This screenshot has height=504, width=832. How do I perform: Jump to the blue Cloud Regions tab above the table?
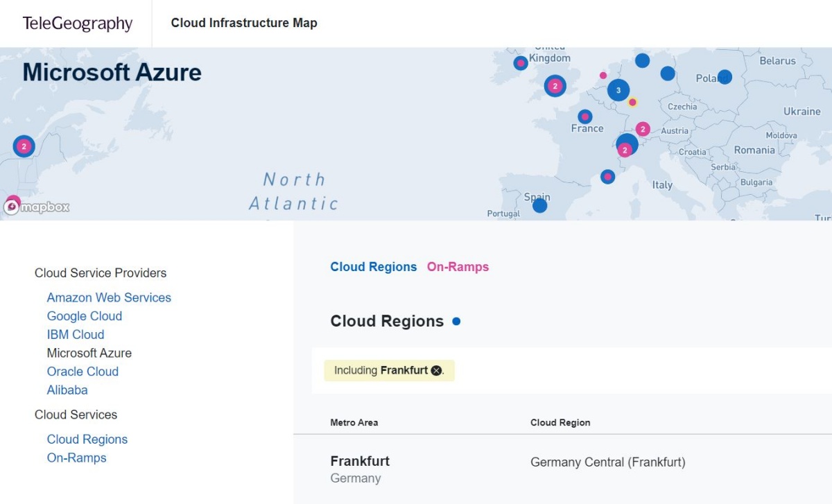[374, 267]
